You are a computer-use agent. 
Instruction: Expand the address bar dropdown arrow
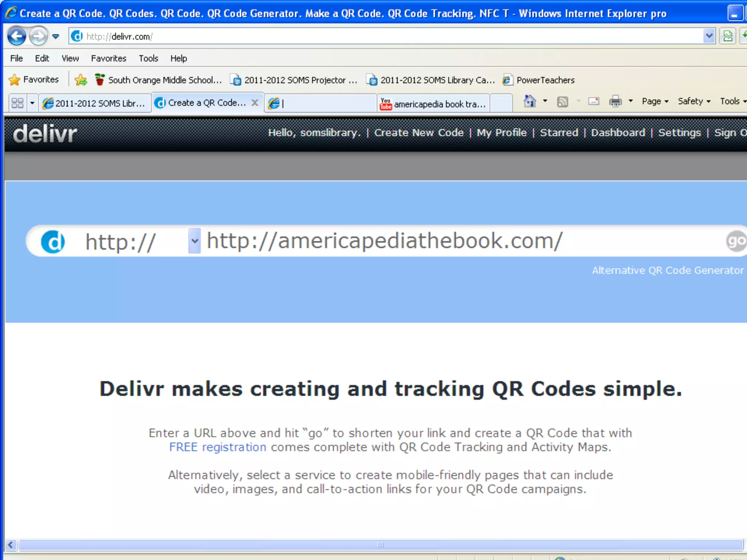[709, 36]
